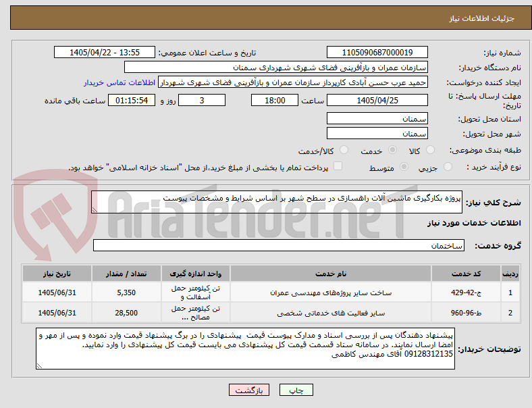Click ساخت سایر پروژه‌های مهندسی عمران cell
532x408 pixels.
pos(331,292)
